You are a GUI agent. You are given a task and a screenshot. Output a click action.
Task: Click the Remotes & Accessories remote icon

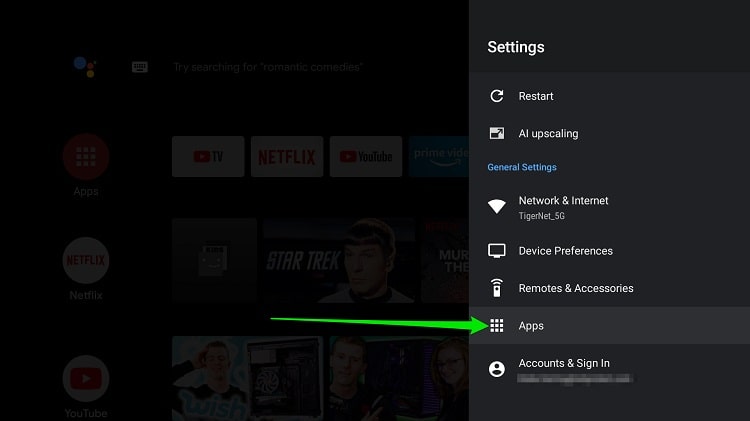coord(496,288)
